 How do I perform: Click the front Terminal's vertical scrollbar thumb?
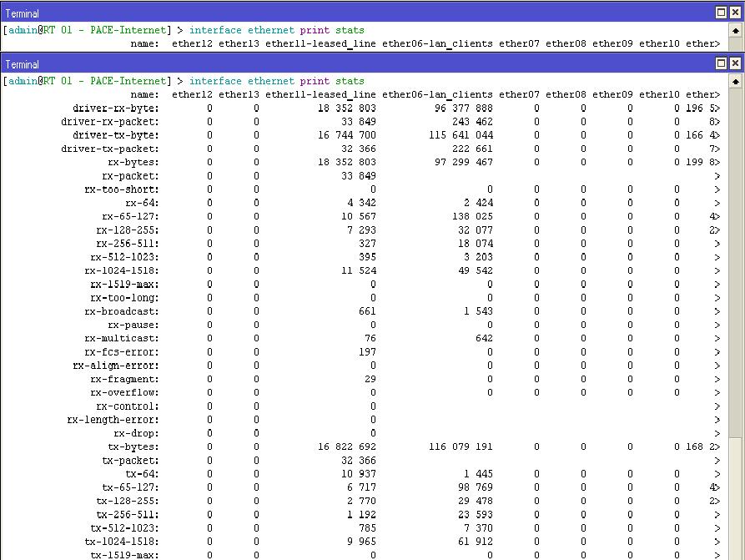[736, 264]
